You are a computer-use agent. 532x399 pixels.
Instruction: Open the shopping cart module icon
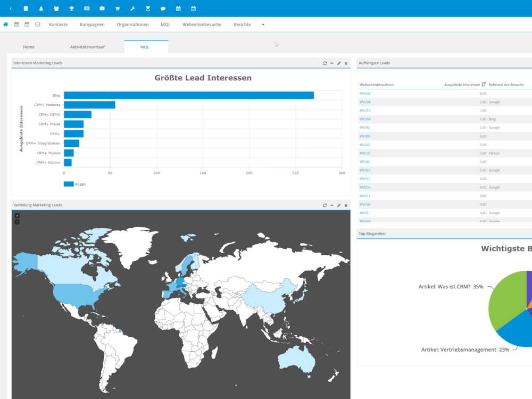(x=117, y=9)
